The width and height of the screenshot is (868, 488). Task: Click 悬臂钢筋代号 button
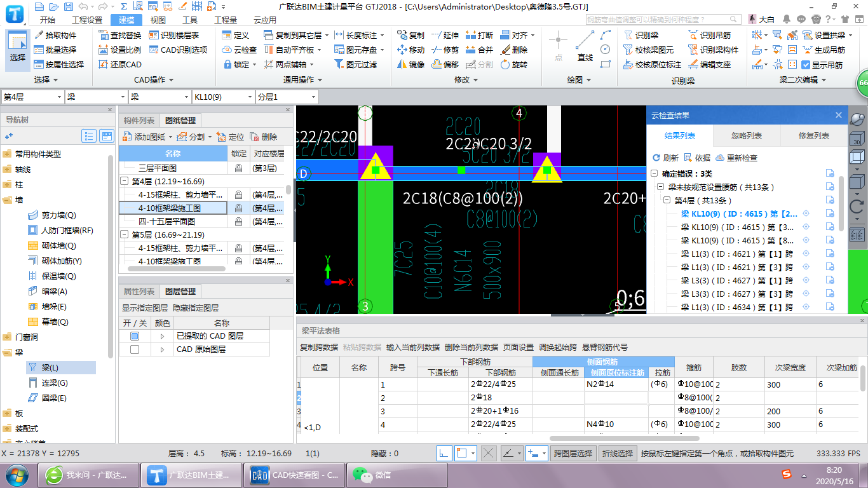(x=605, y=347)
